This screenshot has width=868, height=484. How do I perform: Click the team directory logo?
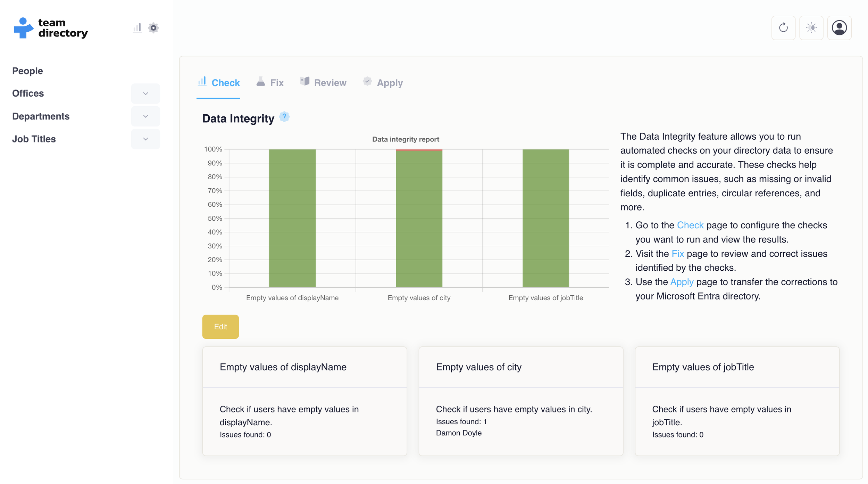(51, 28)
